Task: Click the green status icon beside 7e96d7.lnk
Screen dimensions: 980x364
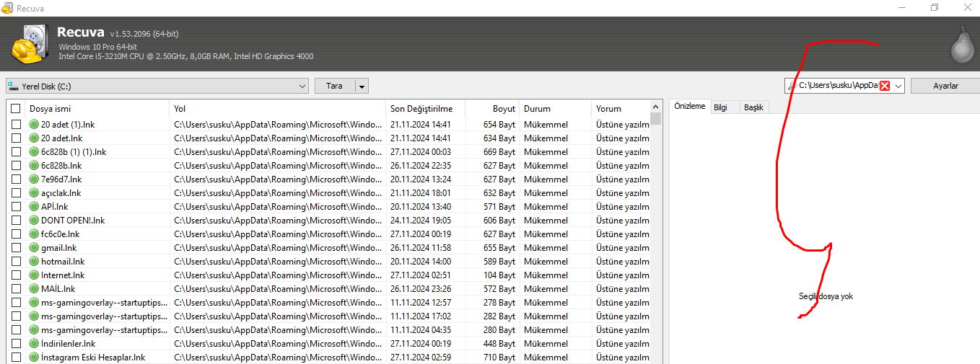Action: pos(34,179)
